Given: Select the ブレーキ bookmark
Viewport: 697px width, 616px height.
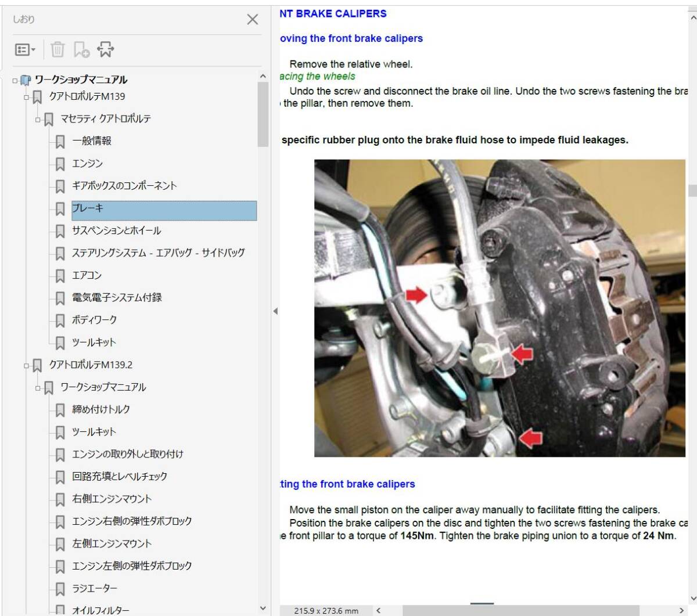Looking at the screenshot, I should click(88, 208).
